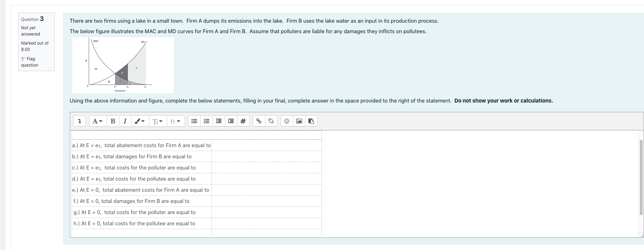Click the hash symbol toolbar button
This screenshot has width=644, height=250.
[243, 121]
